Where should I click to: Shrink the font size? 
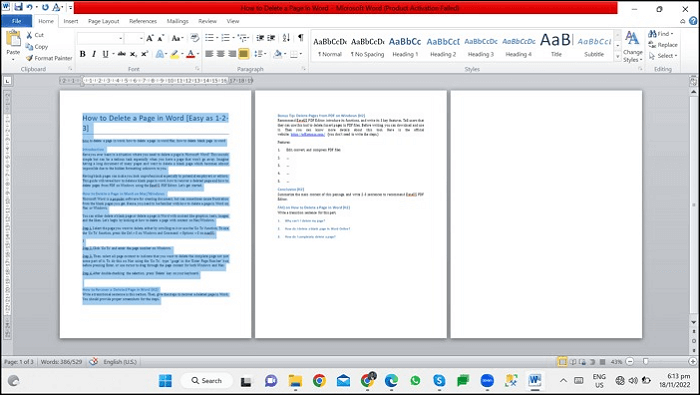[161, 38]
